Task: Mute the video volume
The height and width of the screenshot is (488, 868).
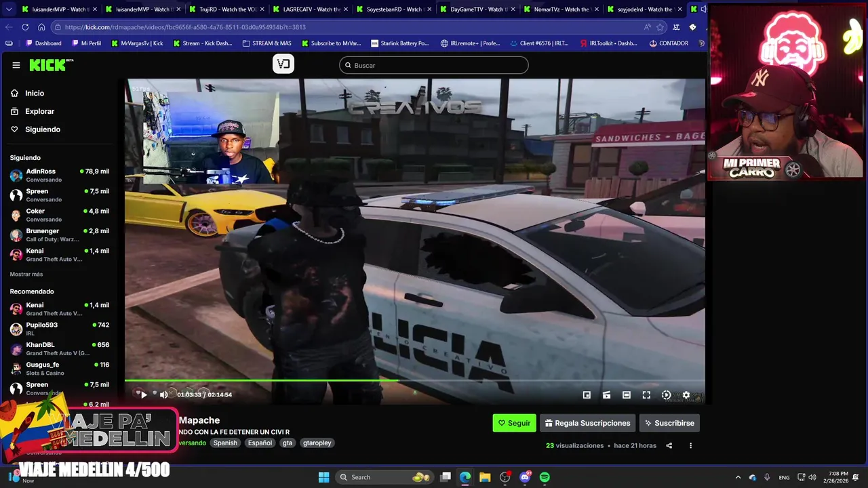Action: [x=163, y=394]
